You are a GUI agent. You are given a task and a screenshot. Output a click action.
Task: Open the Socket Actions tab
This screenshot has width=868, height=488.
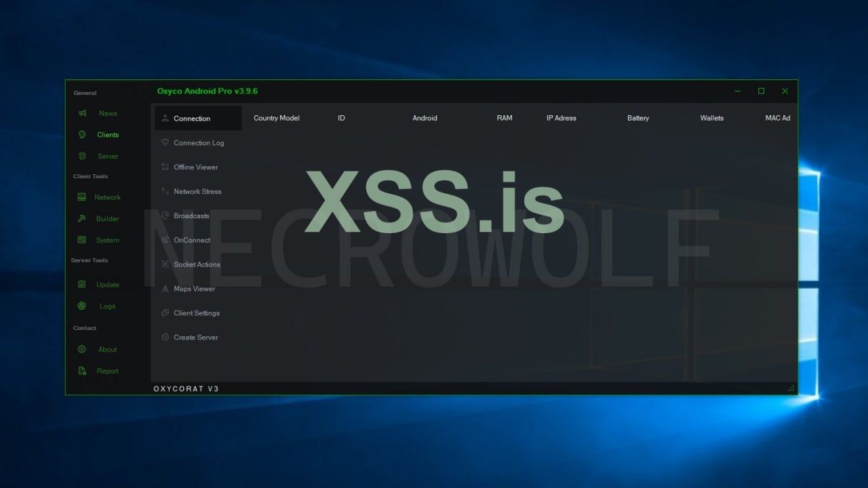click(x=198, y=264)
